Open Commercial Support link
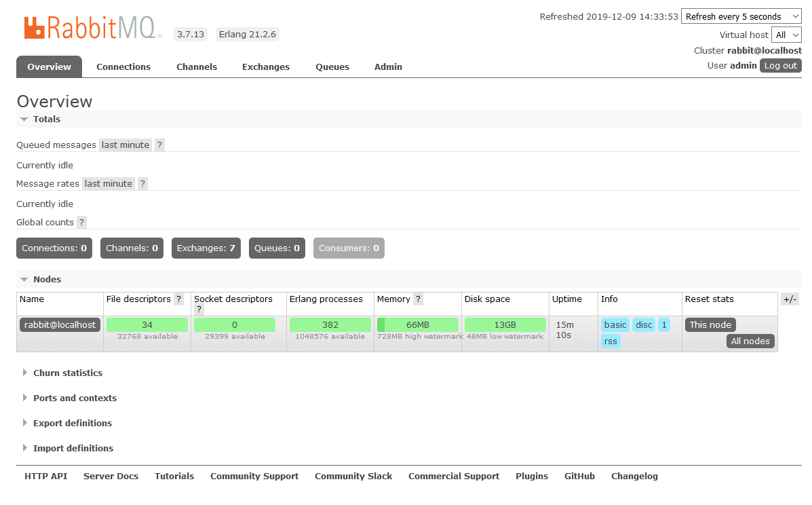Viewport: 812px width, 505px height. pyautogui.click(x=454, y=476)
